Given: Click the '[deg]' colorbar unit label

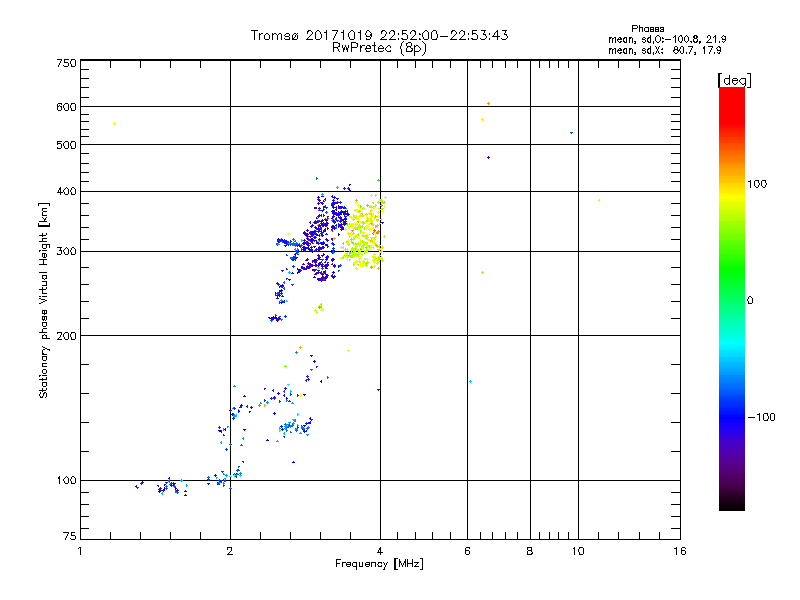Looking at the screenshot, I should coord(734,80).
